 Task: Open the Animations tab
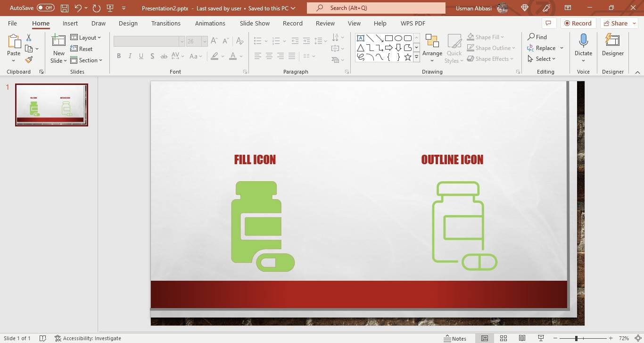[210, 23]
